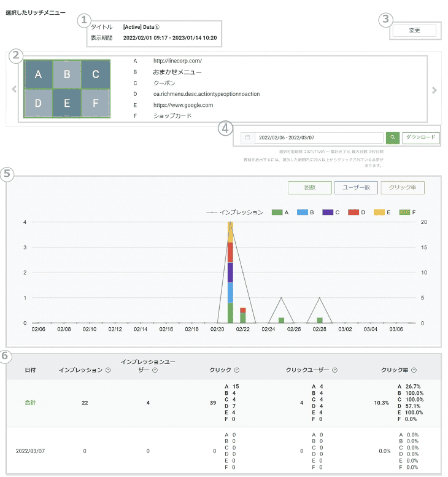Open help icon next to クリック率 column header
This screenshot has height=477, width=448.
[x=415, y=370]
